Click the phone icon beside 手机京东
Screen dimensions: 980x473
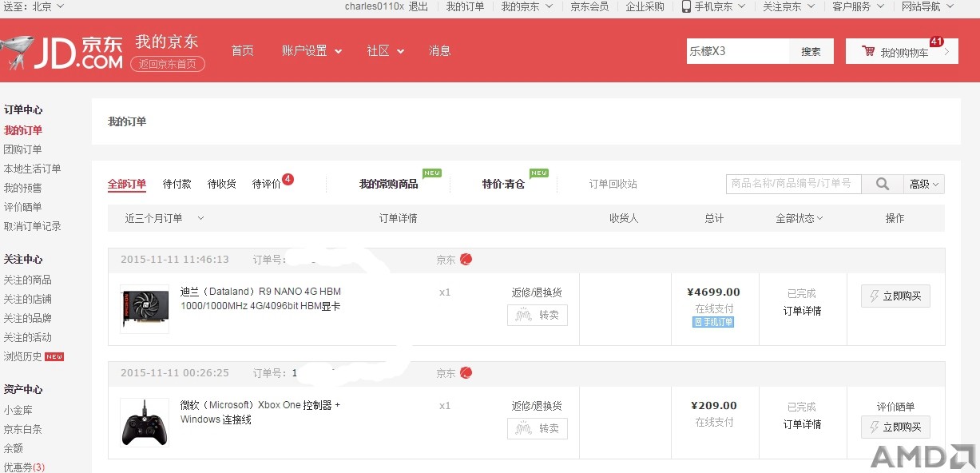point(686,6)
